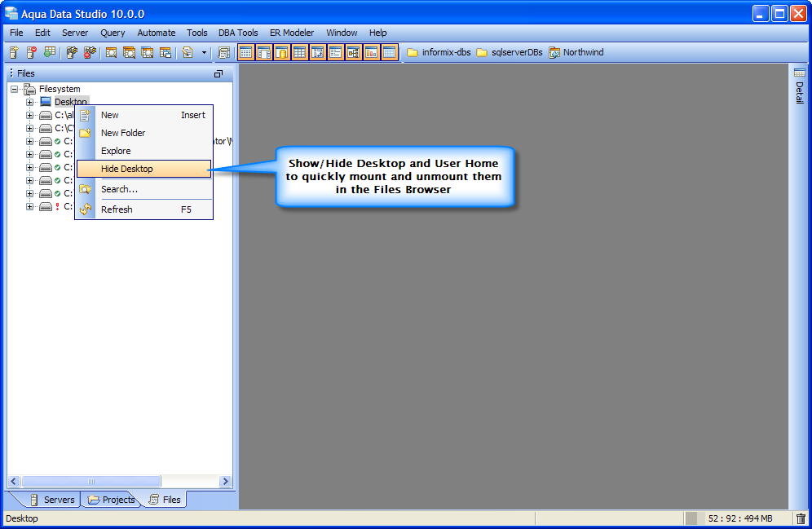Choose Explore from the context menu
The height and width of the screenshot is (529, 812).
(144, 151)
